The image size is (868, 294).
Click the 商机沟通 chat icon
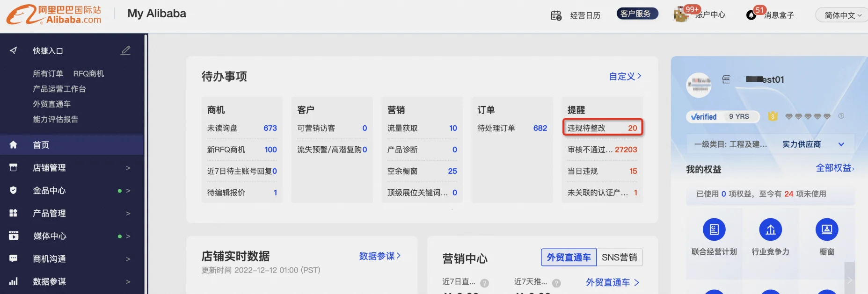click(14, 258)
